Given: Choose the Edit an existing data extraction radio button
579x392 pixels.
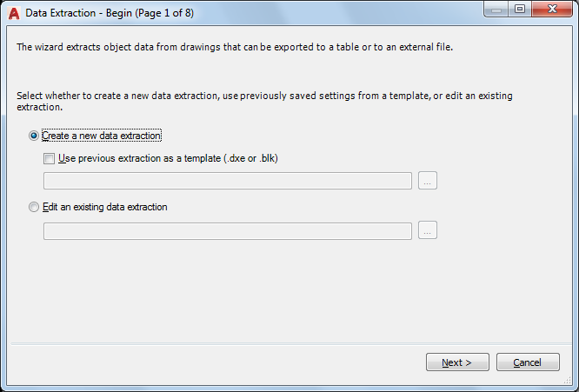Looking at the screenshot, I should point(34,208).
